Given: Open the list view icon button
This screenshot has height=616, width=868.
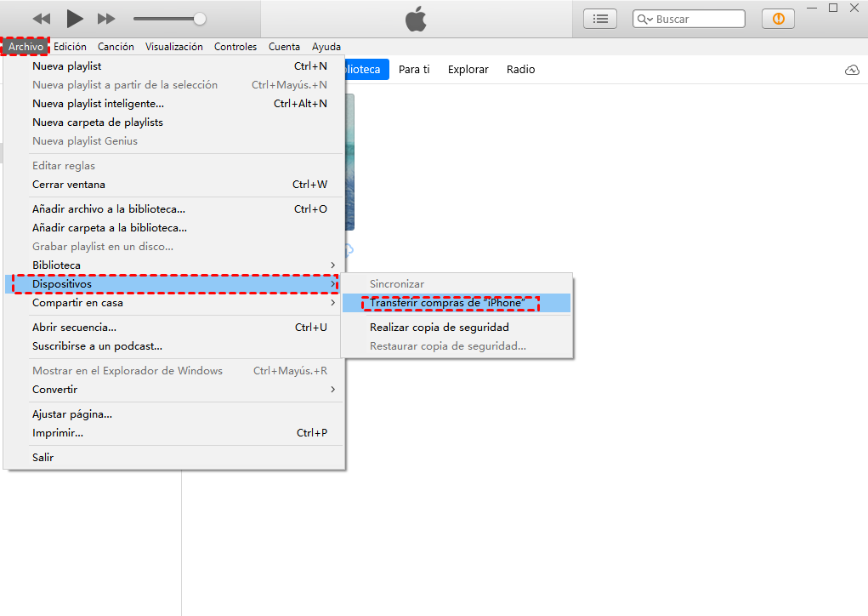Looking at the screenshot, I should click(600, 19).
